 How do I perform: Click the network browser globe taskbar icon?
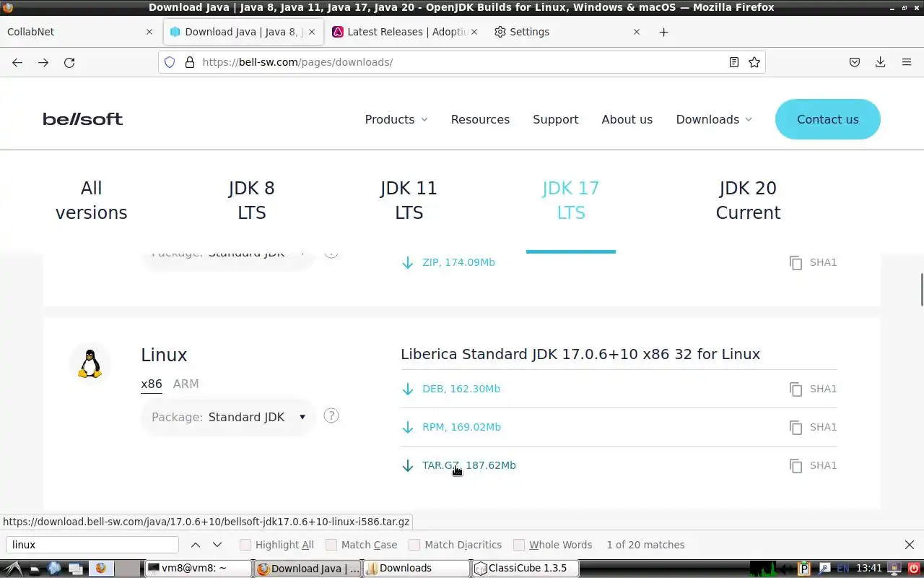pyautogui.click(x=54, y=568)
